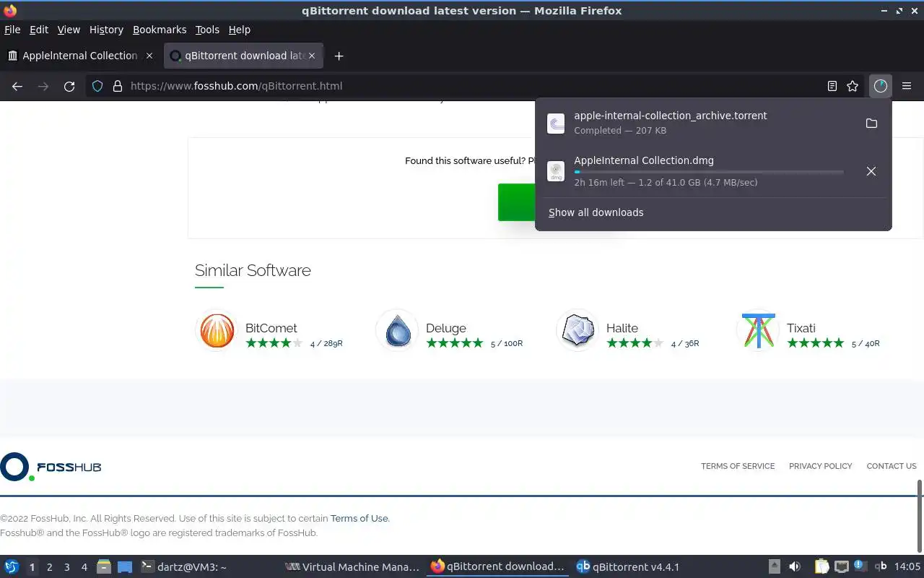Open the Bookmarks menu

tap(160, 30)
